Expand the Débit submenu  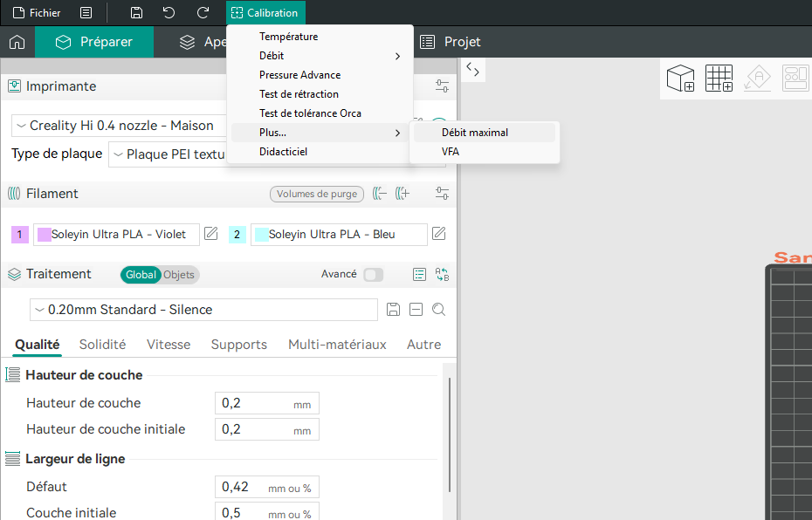tap(320, 56)
